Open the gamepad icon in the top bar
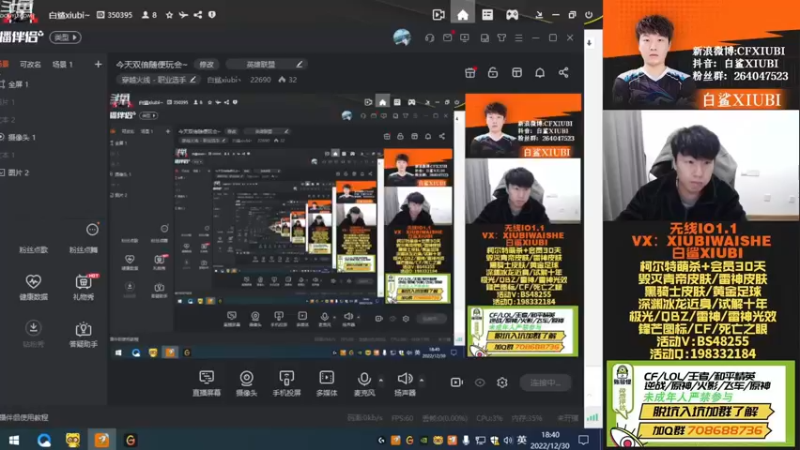 point(512,15)
